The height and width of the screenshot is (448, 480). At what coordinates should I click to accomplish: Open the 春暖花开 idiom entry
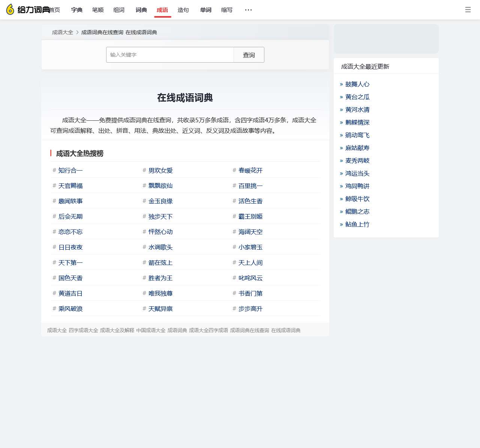tap(250, 170)
